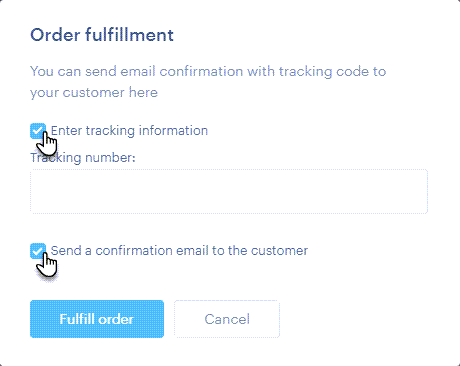Focus the empty dotted-border tracking text box

click(229, 191)
